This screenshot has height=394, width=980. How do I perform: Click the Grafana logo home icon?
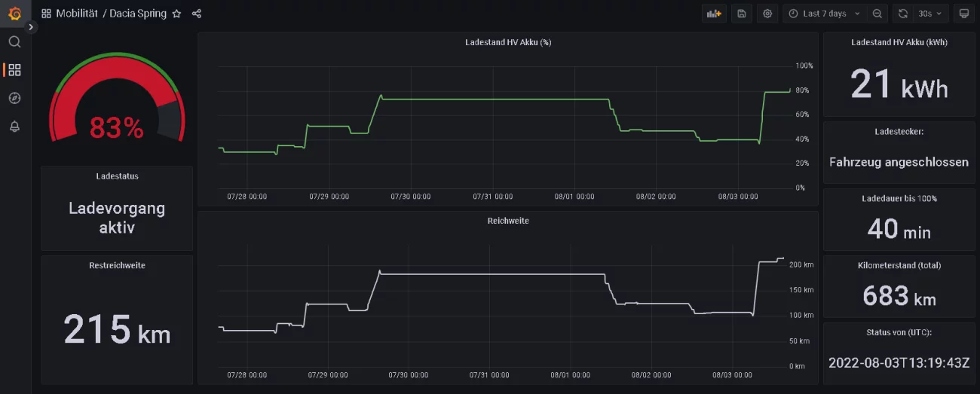(x=14, y=14)
